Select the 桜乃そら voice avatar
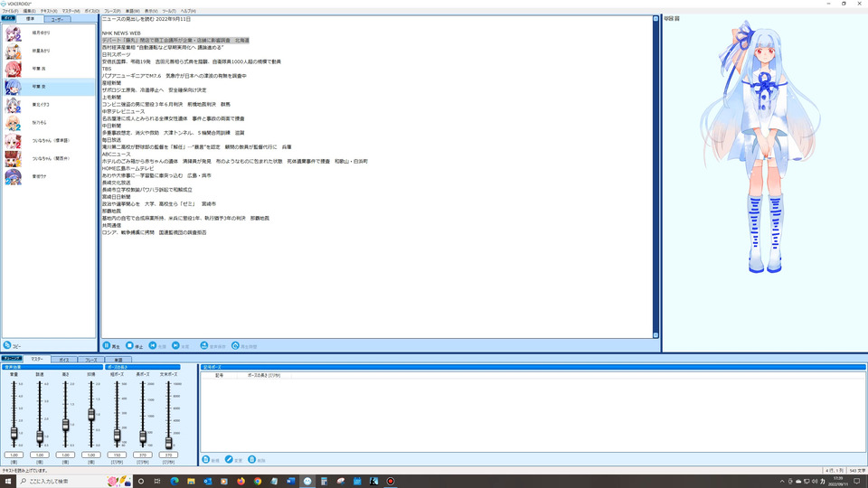Image resolution: width=868 pixels, height=488 pixels. pyautogui.click(x=14, y=123)
